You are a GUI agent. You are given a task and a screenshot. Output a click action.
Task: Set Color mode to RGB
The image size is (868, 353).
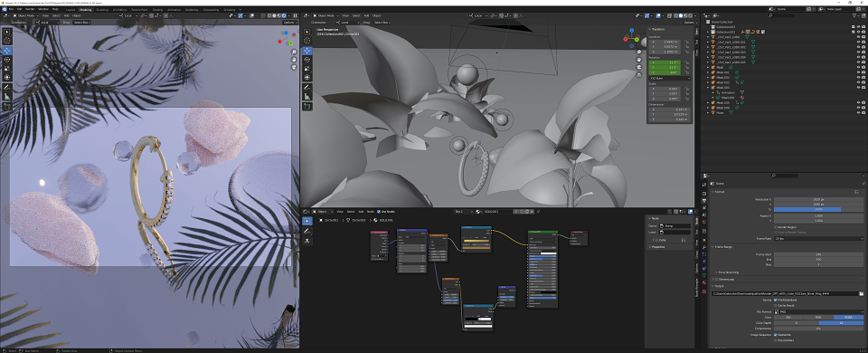(x=818, y=317)
